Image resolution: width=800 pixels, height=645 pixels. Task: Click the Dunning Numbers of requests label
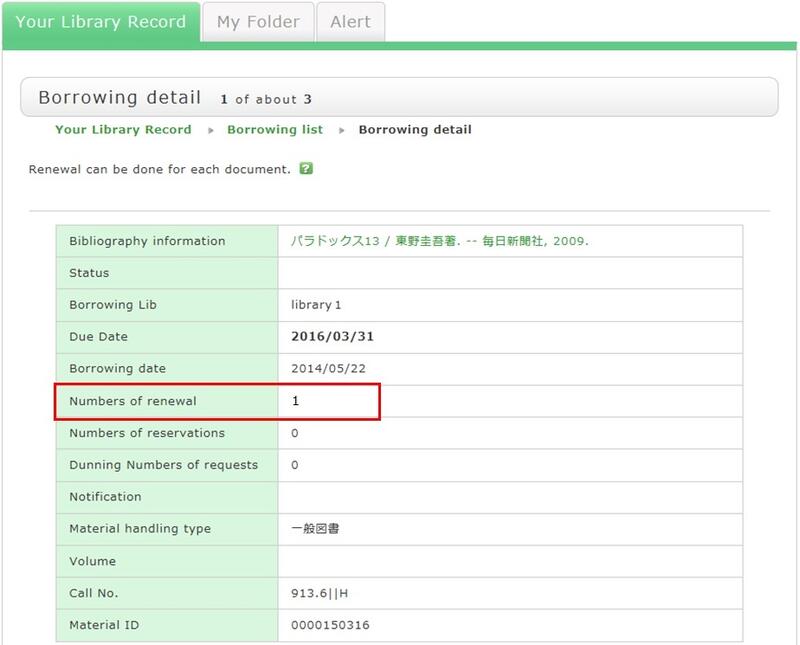click(163, 465)
